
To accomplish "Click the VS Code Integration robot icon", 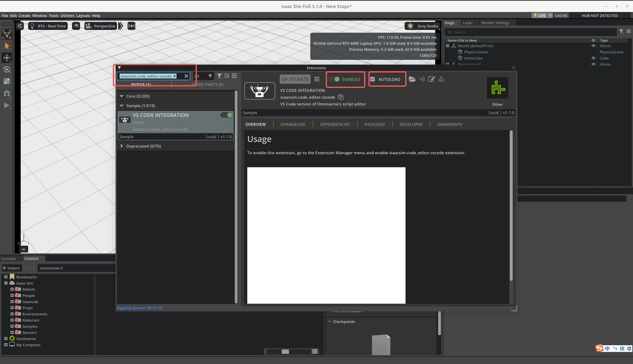I will point(260,91).
